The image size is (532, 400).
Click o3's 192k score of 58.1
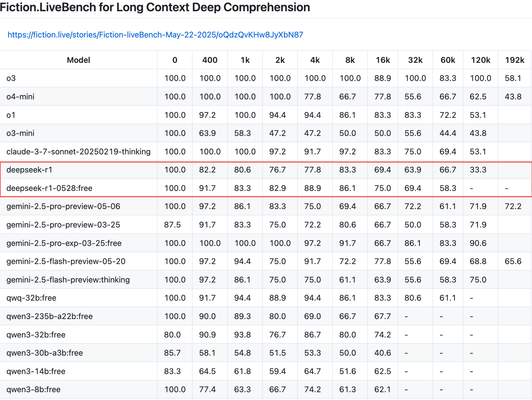click(x=513, y=78)
